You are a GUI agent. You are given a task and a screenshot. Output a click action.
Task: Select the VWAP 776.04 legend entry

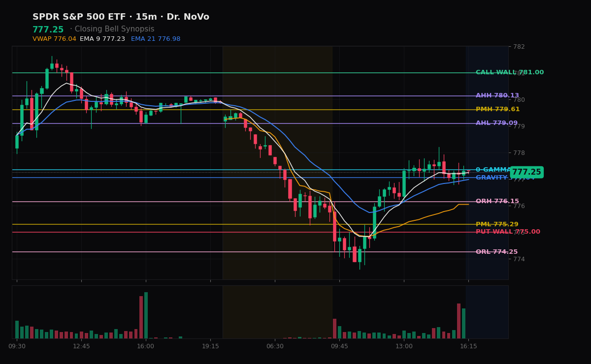coord(54,39)
